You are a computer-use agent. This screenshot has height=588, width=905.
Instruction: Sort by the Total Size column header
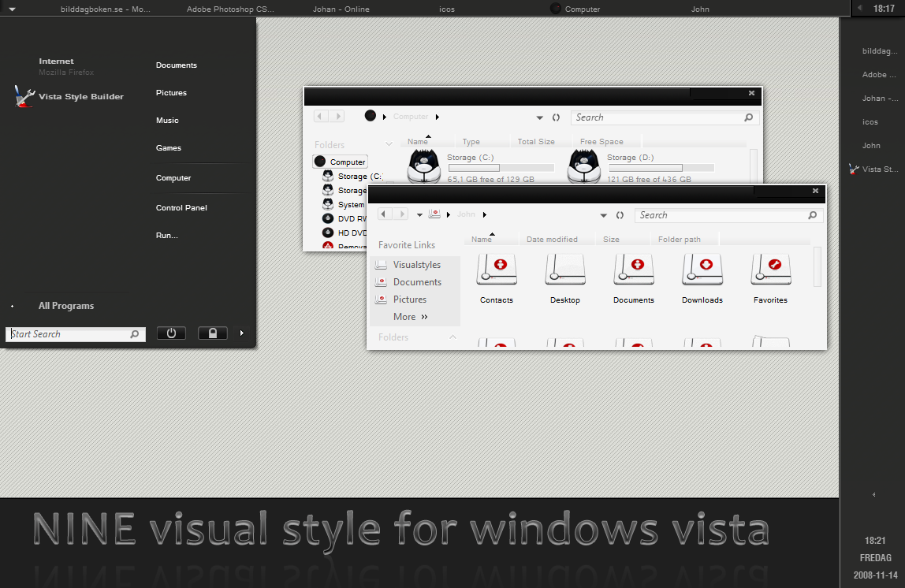pos(535,142)
